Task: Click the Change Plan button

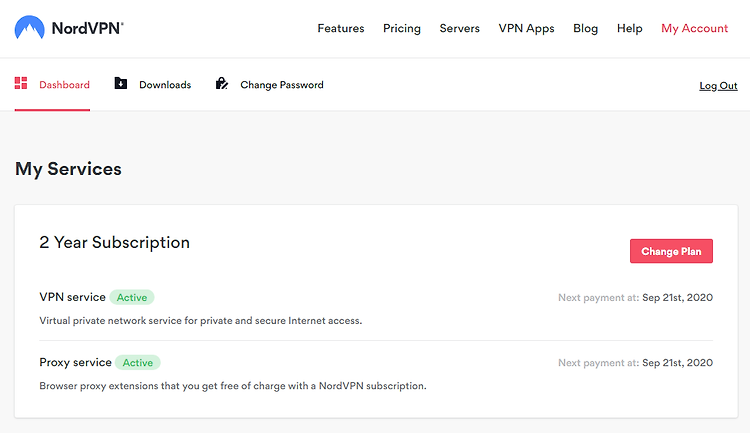Action: pos(671,251)
